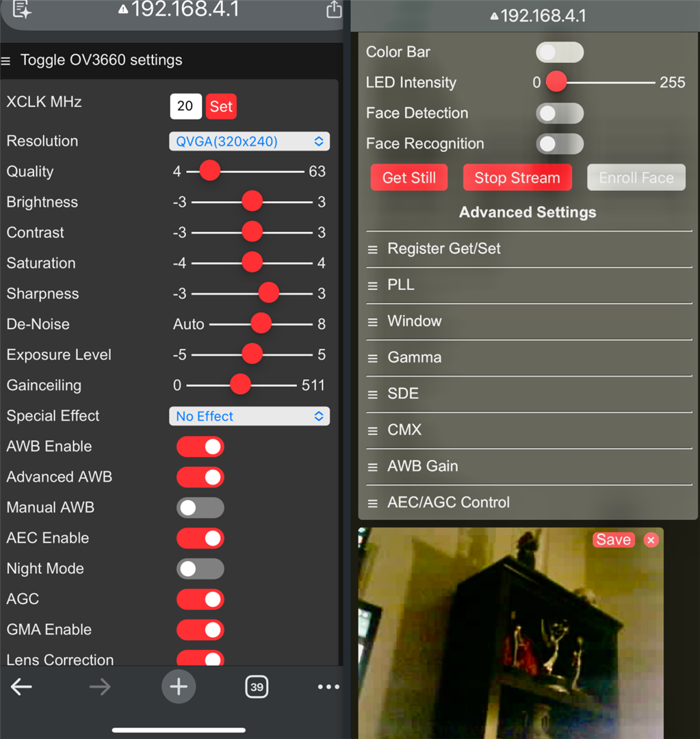
Task: Open the Special Effect dropdown
Action: tap(249, 416)
